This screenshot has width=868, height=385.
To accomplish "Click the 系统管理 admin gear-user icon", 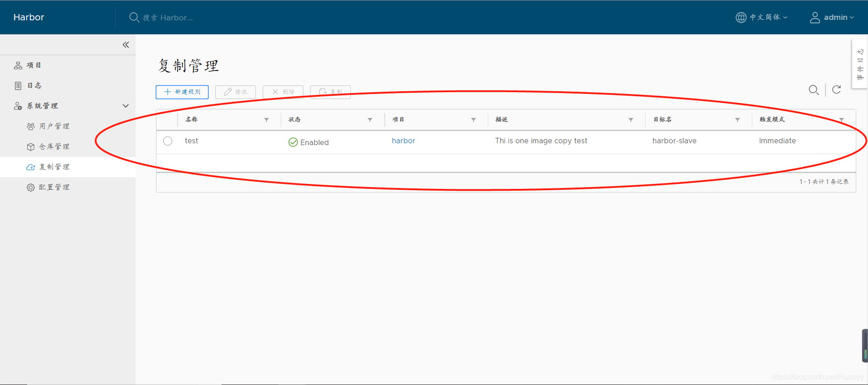I will coord(18,106).
